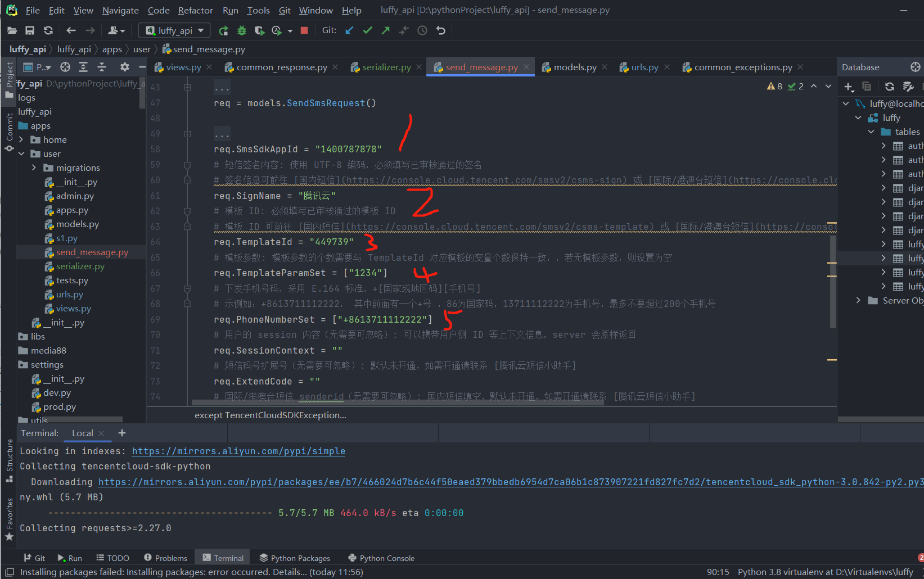Open the user account dropdown in toolbar
The width and height of the screenshot is (924, 579).
point(116,30)
